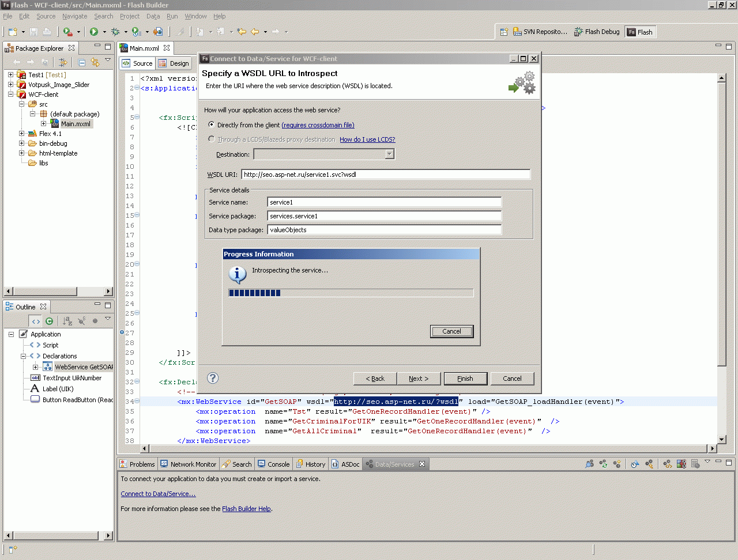
Task: Expand the bin-debug folder
Action: point(21,143)
